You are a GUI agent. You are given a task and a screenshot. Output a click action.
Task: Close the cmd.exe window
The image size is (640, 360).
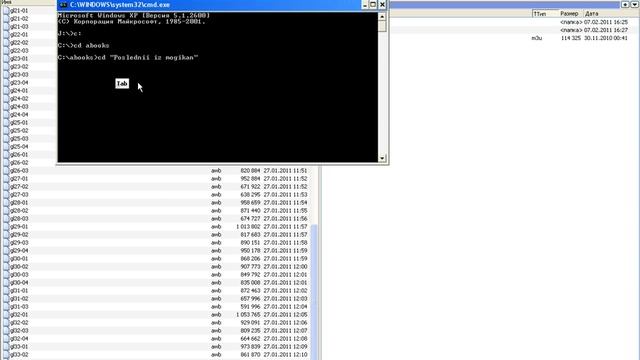pos(382,5)
